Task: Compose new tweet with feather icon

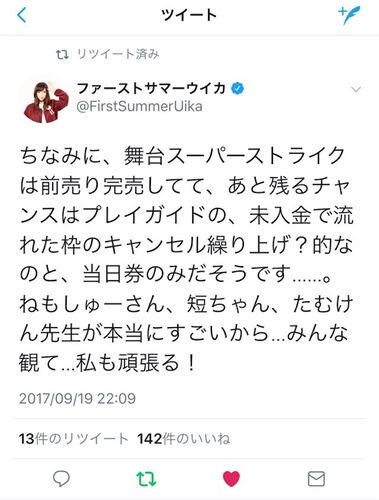Action: (x=349, y=15)
